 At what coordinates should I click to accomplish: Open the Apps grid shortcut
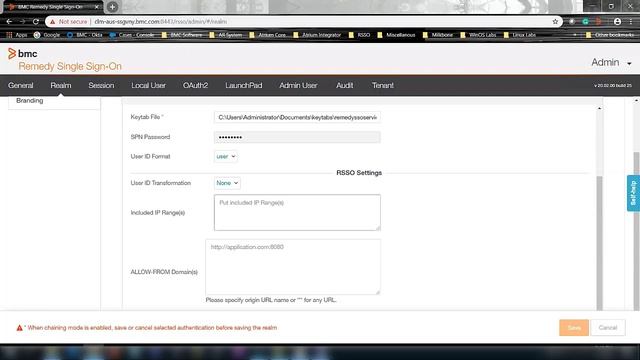[16, 35]
